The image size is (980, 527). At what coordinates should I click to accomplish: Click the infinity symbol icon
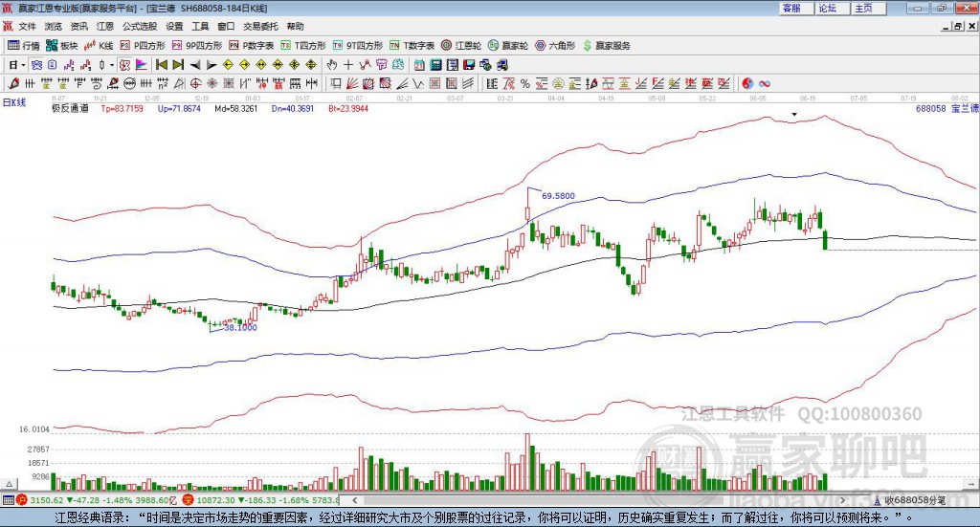coord(765,83)
